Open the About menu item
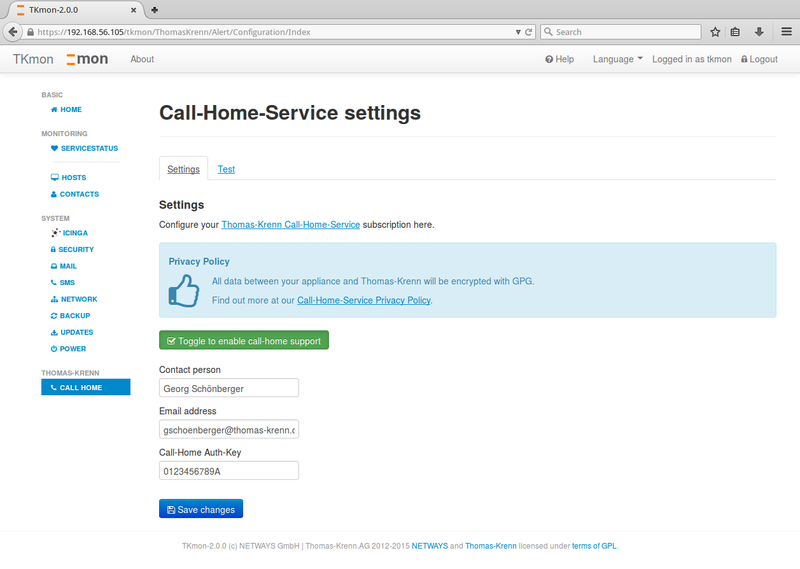Viewport: 800px width, 569px height. [142, 59]
